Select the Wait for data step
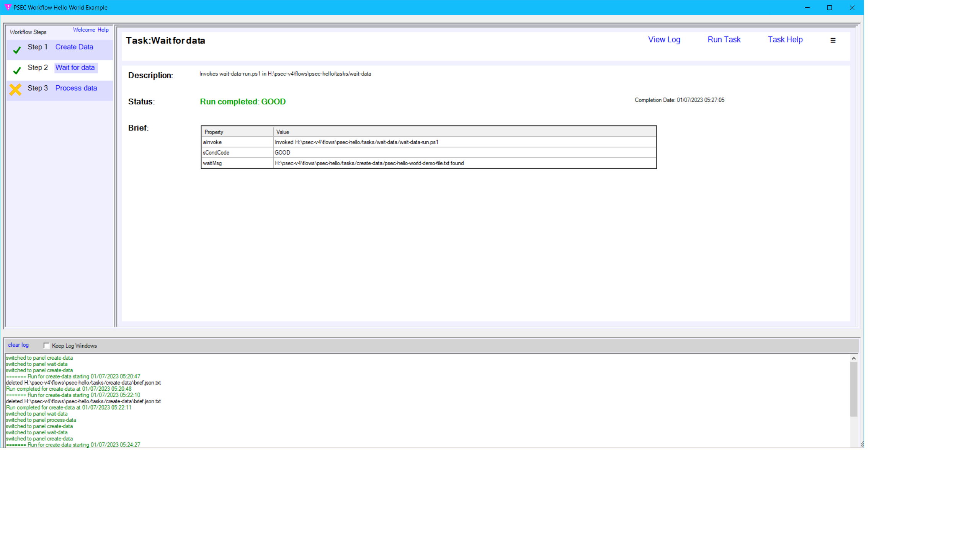This screenshot has width=980, height=551. [x=75, y=68]
